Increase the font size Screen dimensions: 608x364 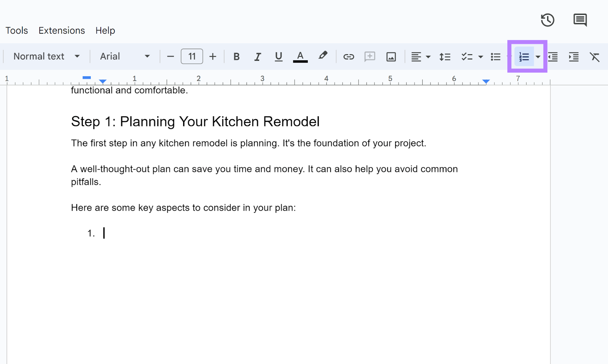[213, 56]
